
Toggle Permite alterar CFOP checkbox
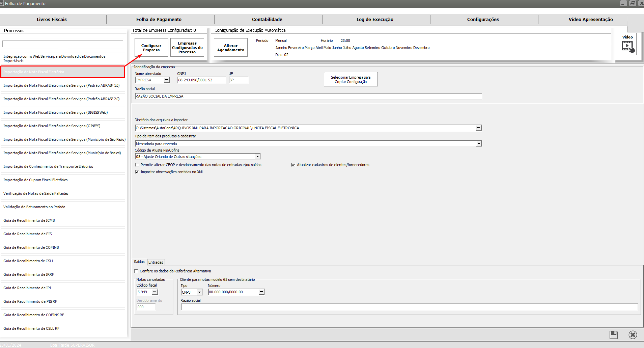137,165
